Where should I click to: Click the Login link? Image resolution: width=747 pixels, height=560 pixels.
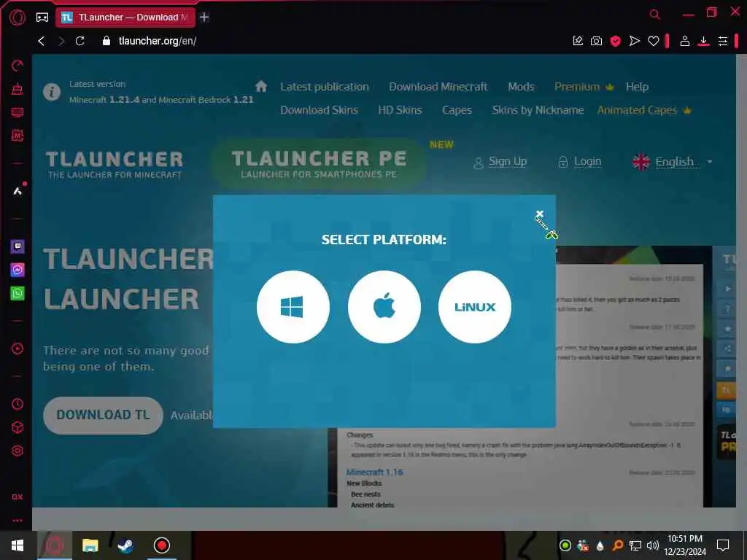click(580, 162)
